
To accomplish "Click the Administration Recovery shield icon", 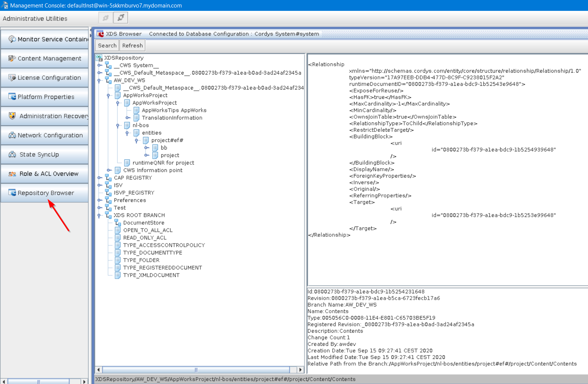I will [x=12, y=116].
